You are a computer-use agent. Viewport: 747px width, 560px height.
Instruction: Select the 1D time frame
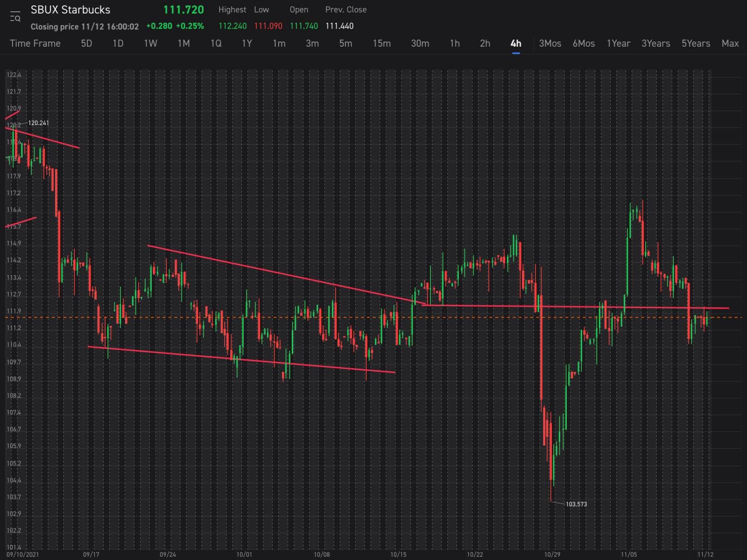[118, 43]
